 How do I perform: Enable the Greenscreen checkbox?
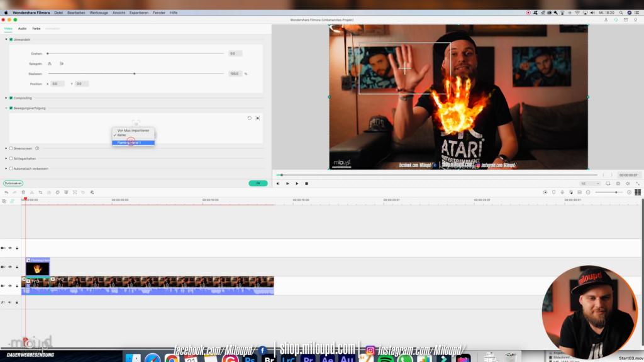pos(11,148)
